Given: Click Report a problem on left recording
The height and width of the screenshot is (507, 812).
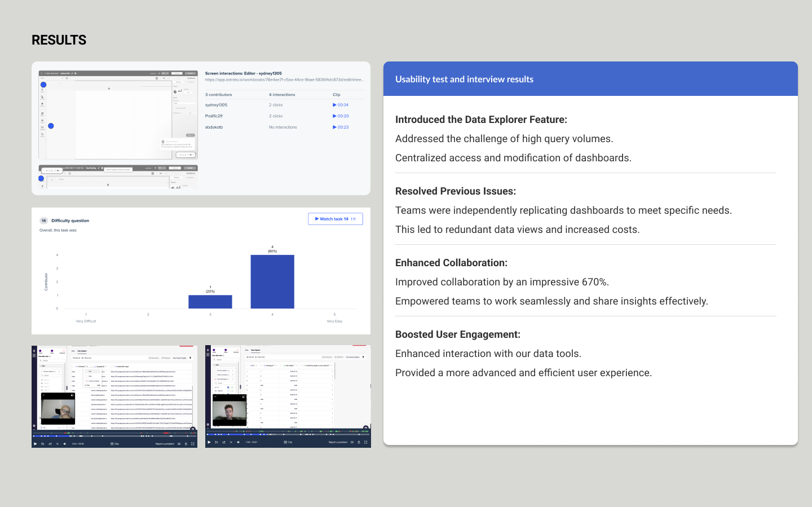Looking at the screenshot, I should coord(165,444).
